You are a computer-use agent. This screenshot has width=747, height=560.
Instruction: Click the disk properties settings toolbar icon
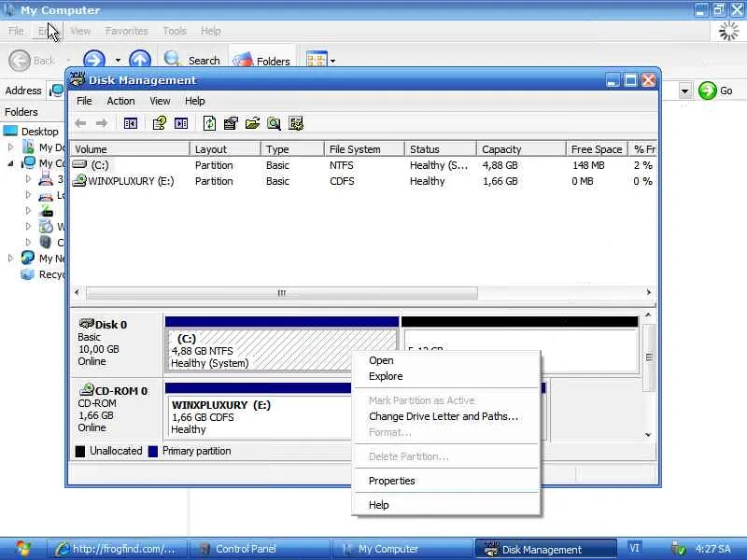tap(231, 123)
